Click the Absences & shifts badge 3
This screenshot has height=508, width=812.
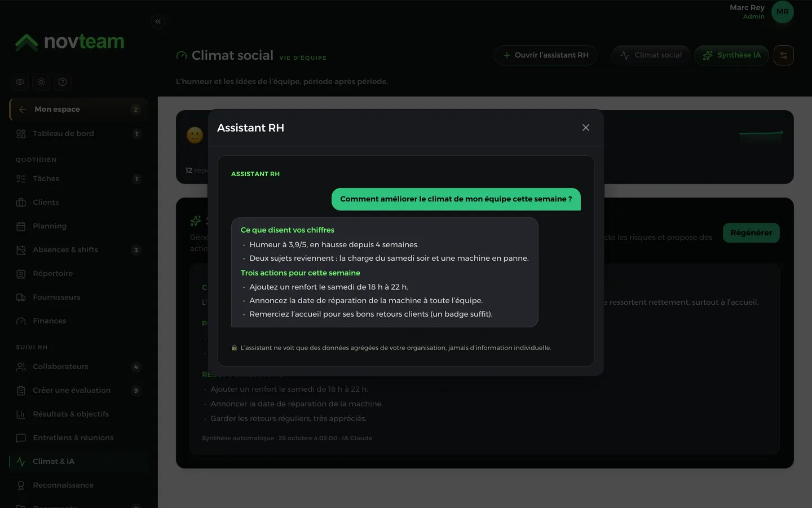(x=136, y=250)
